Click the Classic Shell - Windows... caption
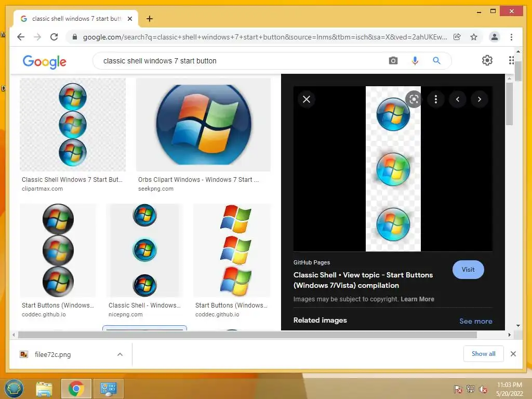The image size is (532, 399). tap(144, 305)
